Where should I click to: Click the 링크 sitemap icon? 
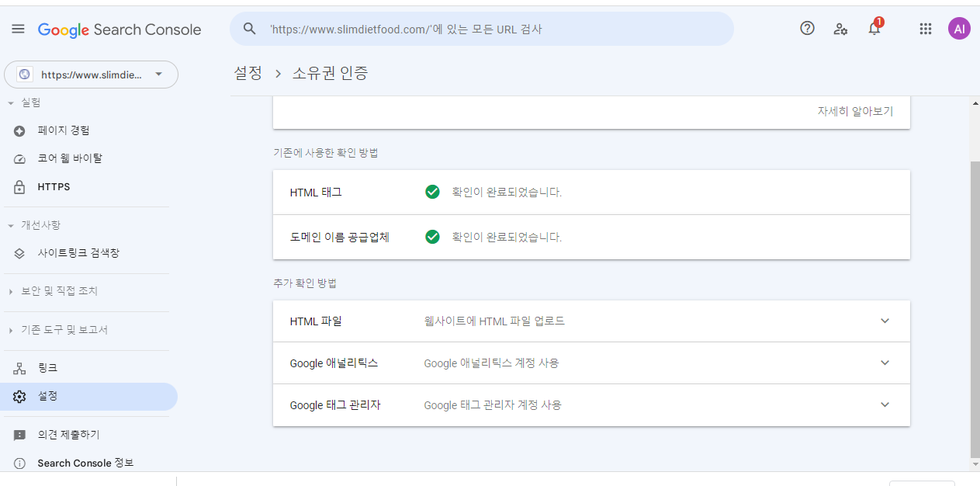[x=20, y=368]
